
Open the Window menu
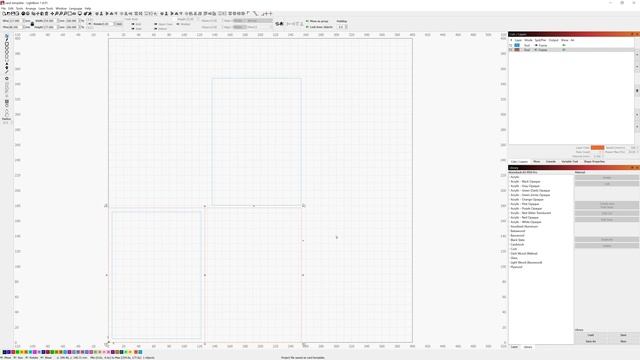61,8
